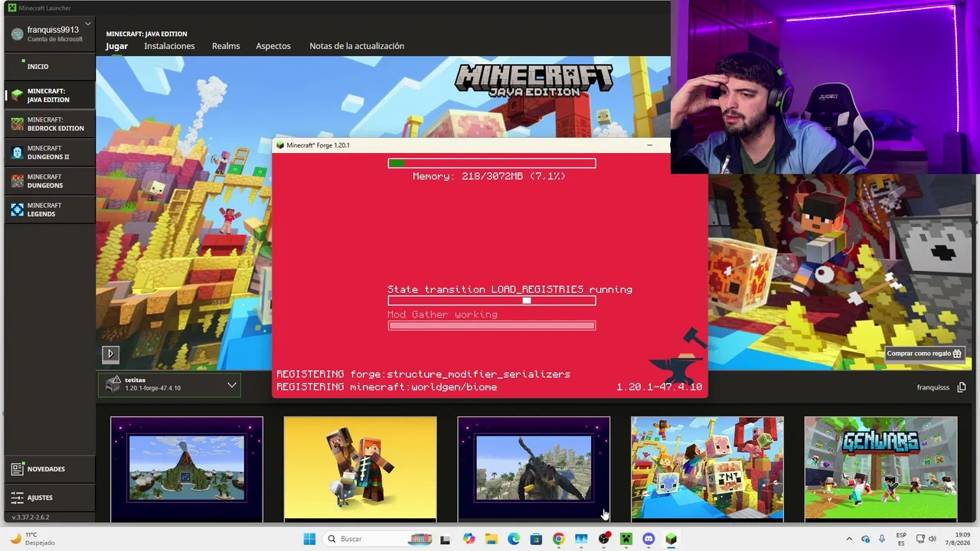Open the franquiss9913 account menu
Viewport: 980px width, 551px height.
click(51, 34)
